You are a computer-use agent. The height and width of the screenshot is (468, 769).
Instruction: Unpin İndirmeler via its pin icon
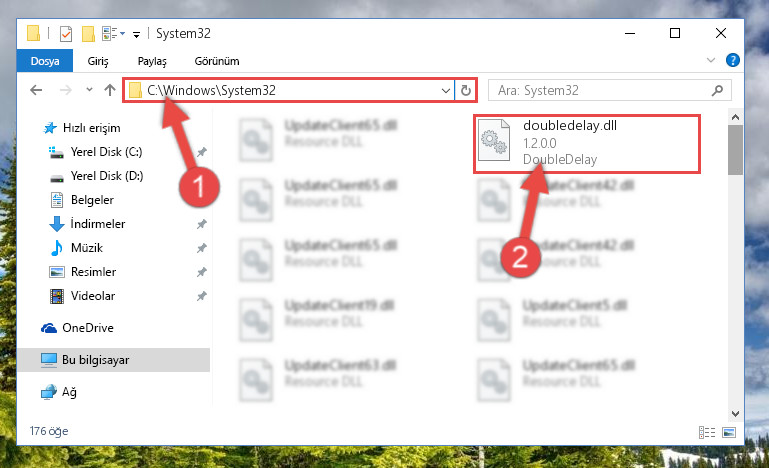tap(202, 224)
